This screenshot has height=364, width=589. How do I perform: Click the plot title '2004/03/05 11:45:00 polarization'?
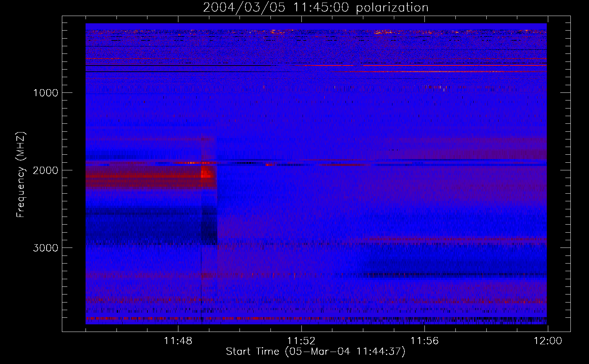[x=316, y=7]
